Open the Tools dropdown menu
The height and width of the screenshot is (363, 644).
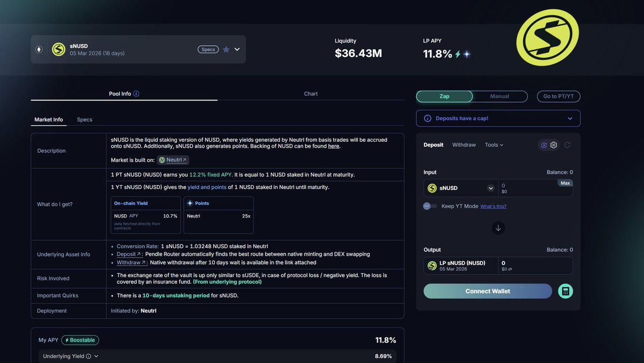tap(494, 145)
